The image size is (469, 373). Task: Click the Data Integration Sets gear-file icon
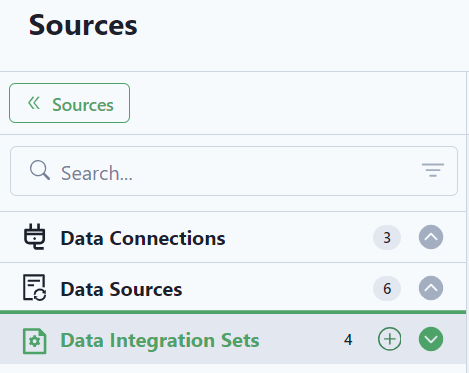(35, 341)
